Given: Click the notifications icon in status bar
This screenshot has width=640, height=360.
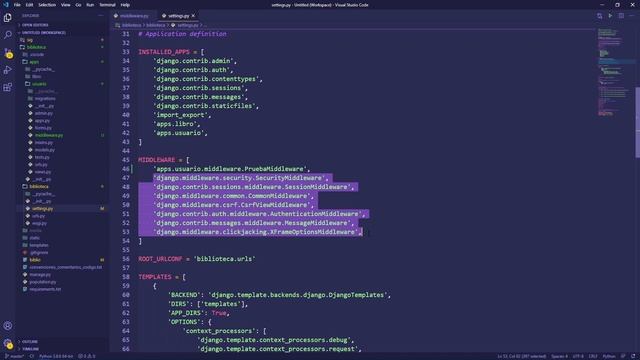Looking at the screenshot, I should [633, 356].
